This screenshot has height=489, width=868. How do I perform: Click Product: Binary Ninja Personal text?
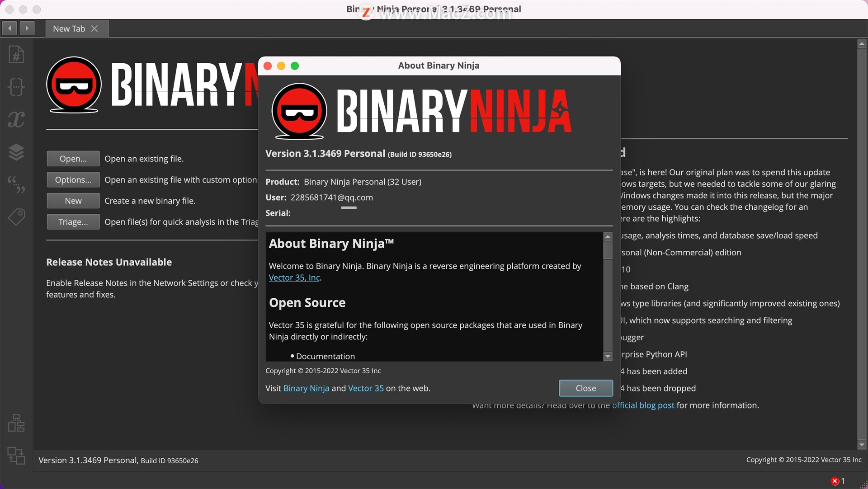point(344,182)
